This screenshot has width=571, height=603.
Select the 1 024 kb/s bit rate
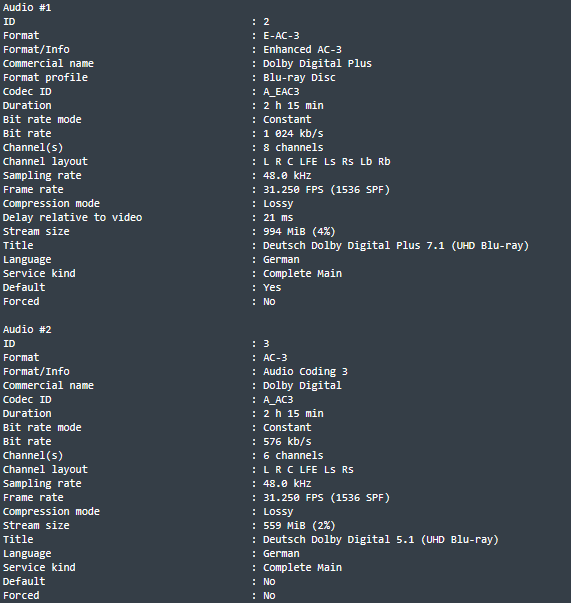(x=293, y=133)
